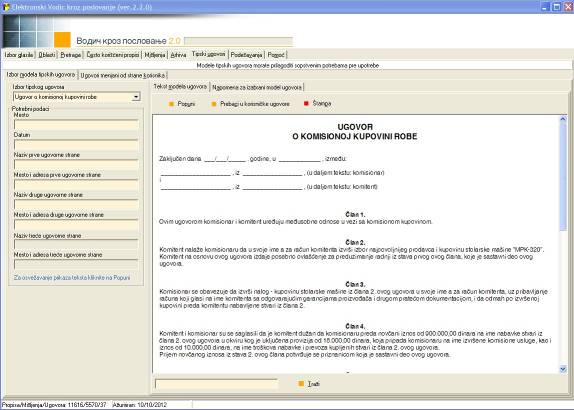The height and width of the screenshot is (410, 574).
Task: Click the application icon in title bar
Action: pos(6,7)
